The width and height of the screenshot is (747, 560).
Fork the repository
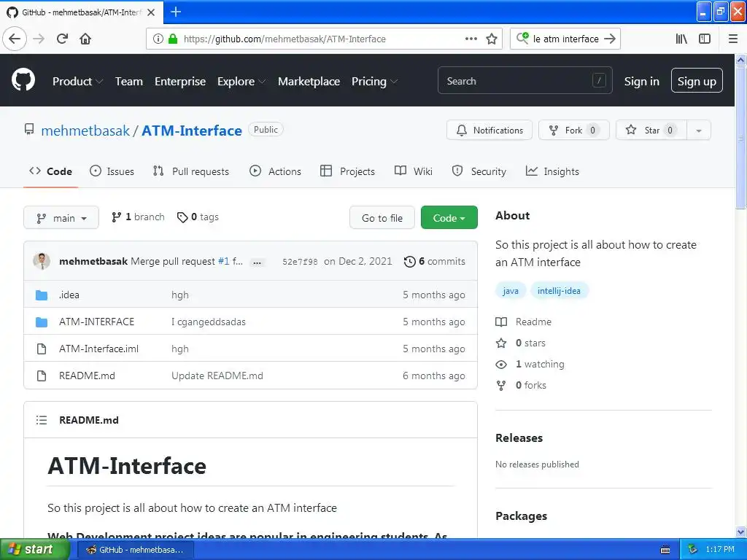[x=573, y=131]
